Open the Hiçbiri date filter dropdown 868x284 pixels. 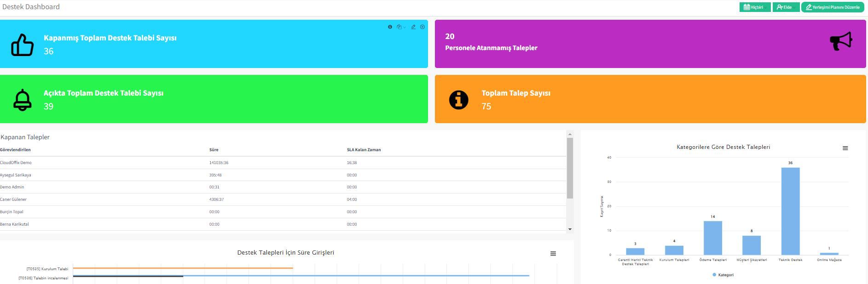tap(755, 7)
